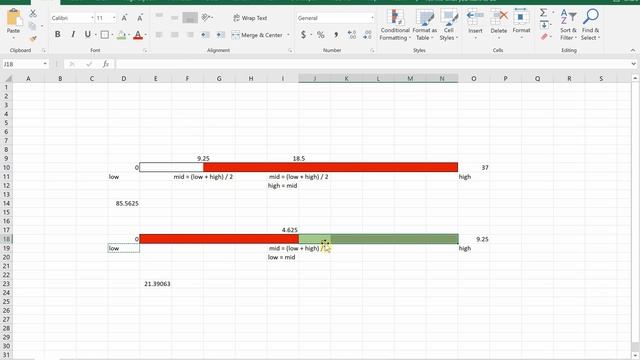Viewport: 640px width, 360px height.
Task: Click the 'high = mid' cell
Action: 282,185
